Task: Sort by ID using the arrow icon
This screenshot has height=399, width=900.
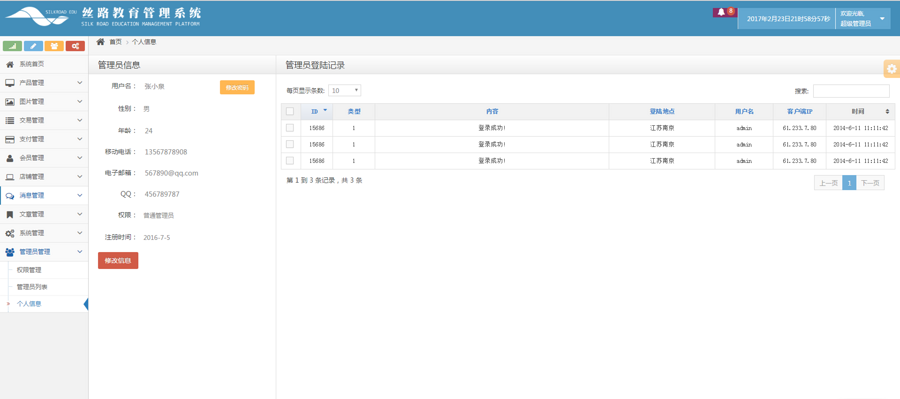Action: [x=325, y=110]
